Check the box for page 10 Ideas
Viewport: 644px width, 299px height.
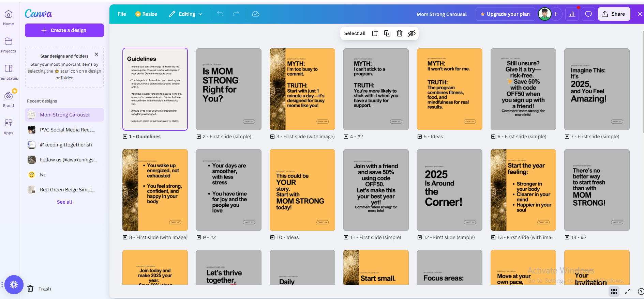tap(272, 237)
